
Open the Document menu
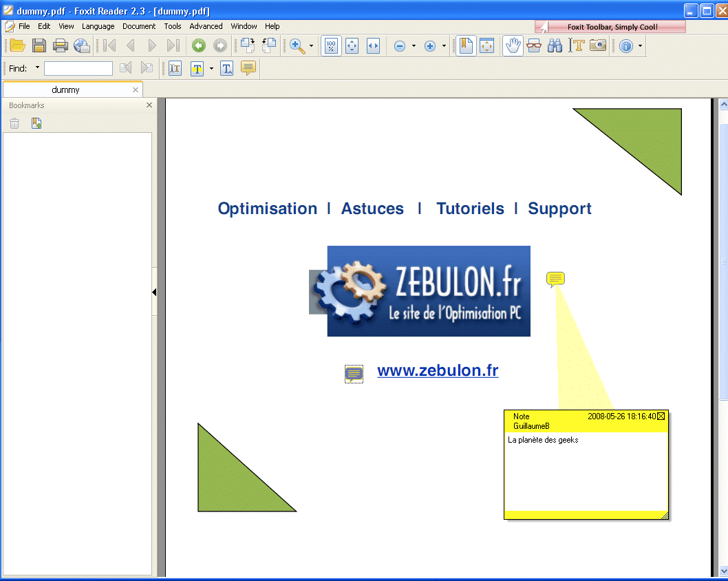[139, 26]
